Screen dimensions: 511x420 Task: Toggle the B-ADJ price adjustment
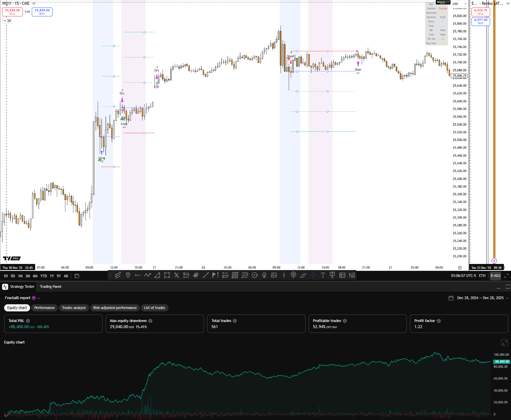(495, 276)
